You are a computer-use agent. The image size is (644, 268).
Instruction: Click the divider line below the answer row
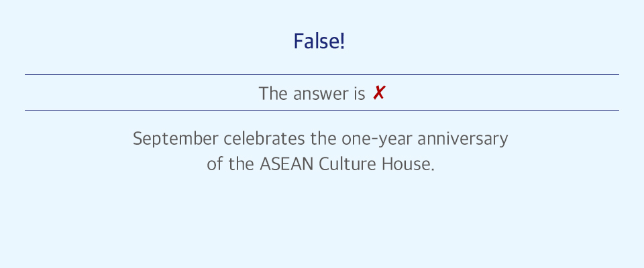(x=322, y=110)
